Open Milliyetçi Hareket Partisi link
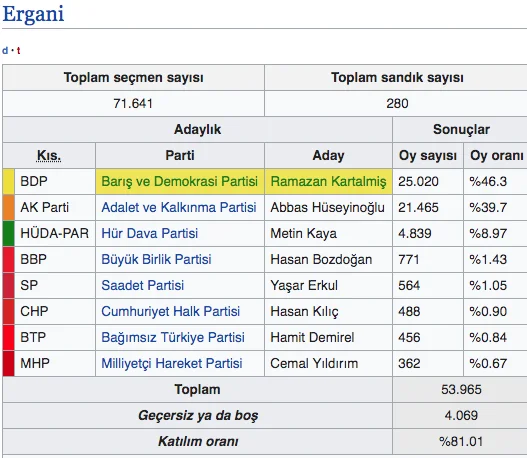527x458 pixels. tap(172, 363)
